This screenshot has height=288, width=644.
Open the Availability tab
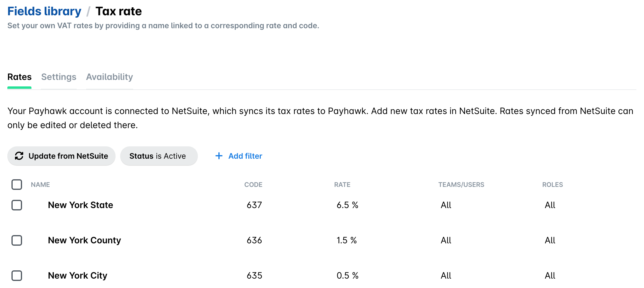click(x=109, y=77)
